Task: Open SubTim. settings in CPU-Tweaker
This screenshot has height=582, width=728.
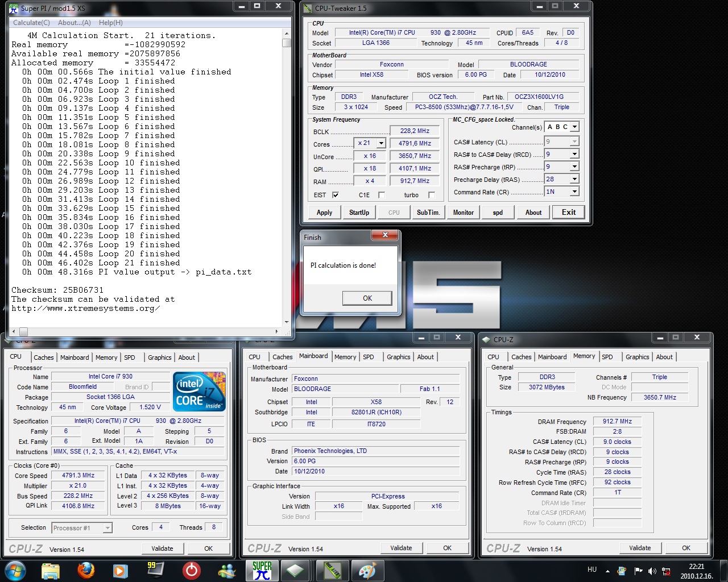Action: coord(428,213)
